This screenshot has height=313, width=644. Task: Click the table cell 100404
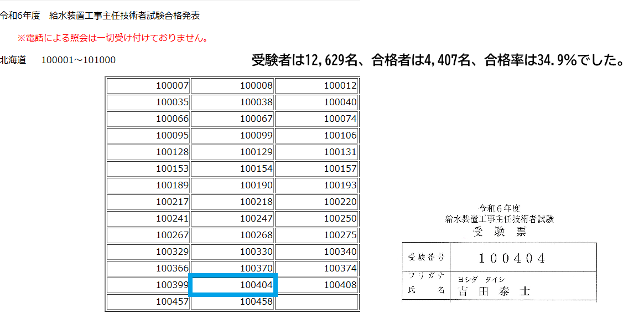click(232, 285)
